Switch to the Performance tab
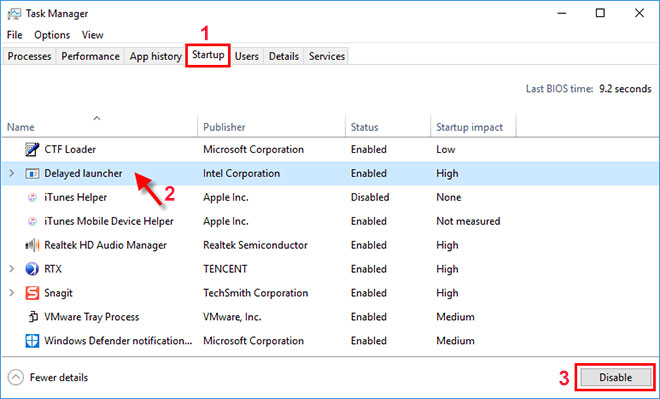Image resolution: width=660 pixels, height=399 pixels. click(x=90, y=56)
